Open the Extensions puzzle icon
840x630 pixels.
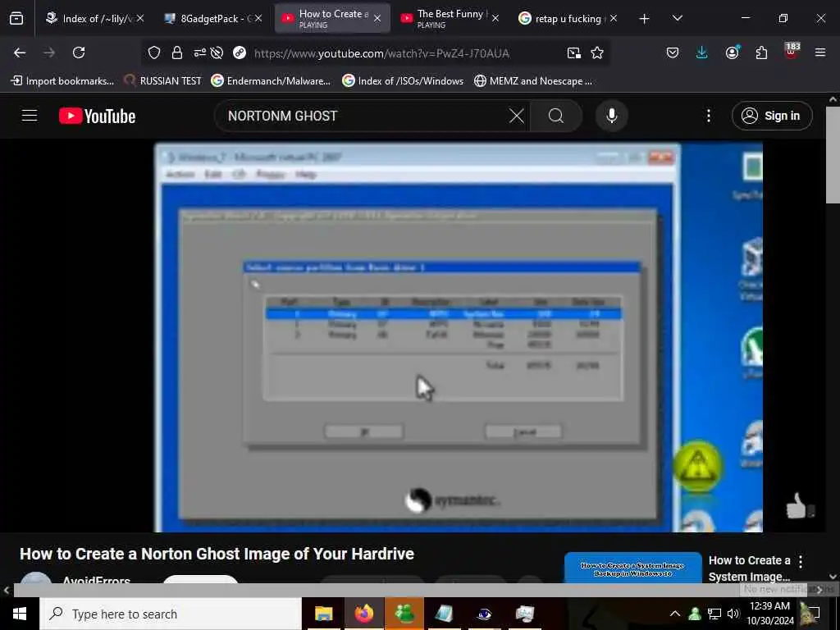(x=761, y=52)
